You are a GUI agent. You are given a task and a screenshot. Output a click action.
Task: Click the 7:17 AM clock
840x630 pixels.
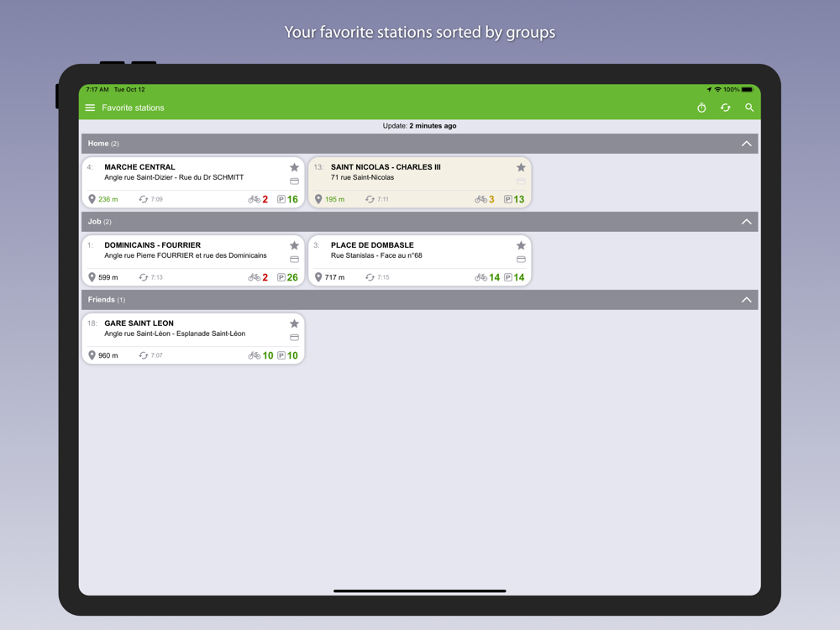point(97,90)
